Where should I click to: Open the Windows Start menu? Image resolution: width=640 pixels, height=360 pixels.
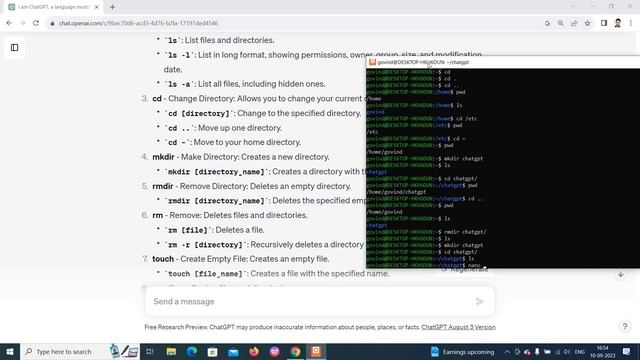click(x=10, y=351)
